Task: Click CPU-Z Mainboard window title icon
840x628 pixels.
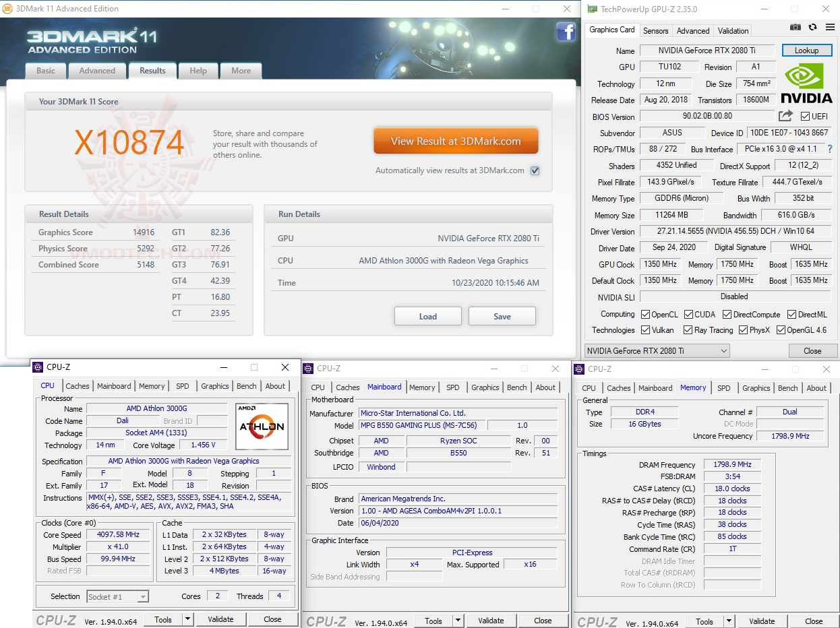Action: click(308, 369)
